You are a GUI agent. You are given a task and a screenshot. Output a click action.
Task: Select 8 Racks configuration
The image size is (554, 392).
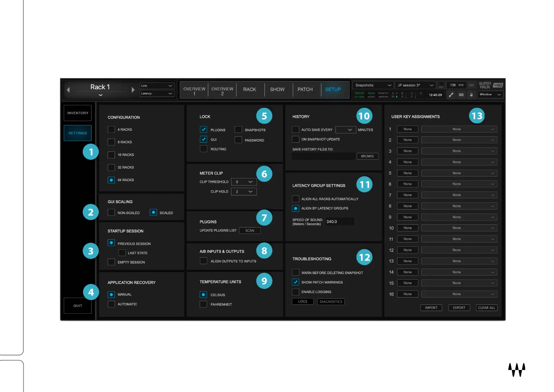pos(111,142)
